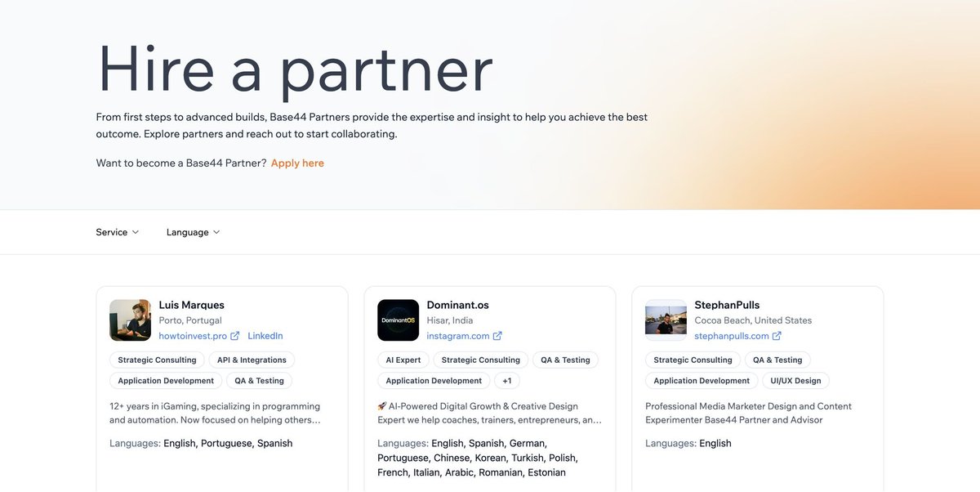Click 'English, Portuguese, Spanish' languages text
The width and height of the screenshot is (980, 492).
(228, 443)
